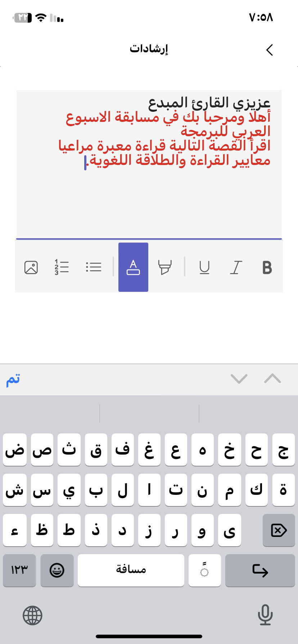The height and width of the screenshot is (644, 298).
Task: Open the emoji keyboard
Action: [57, 570]
